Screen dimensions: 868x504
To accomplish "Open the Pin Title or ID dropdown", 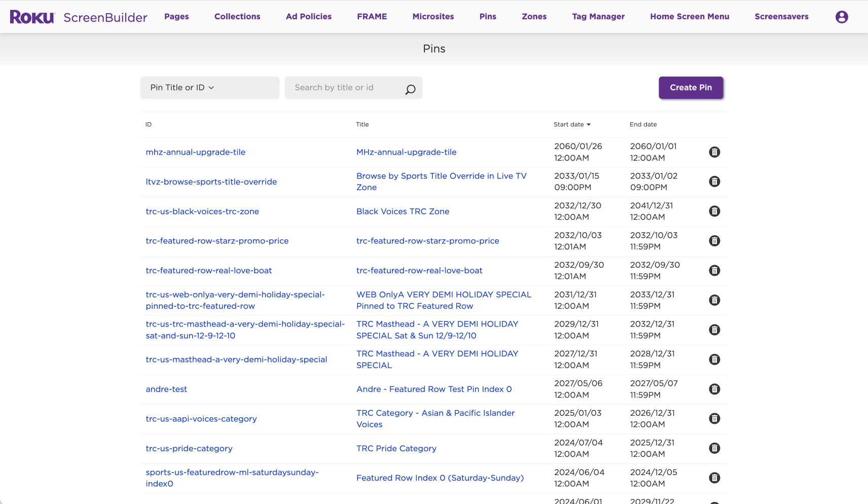I will (x=209, y=88).
